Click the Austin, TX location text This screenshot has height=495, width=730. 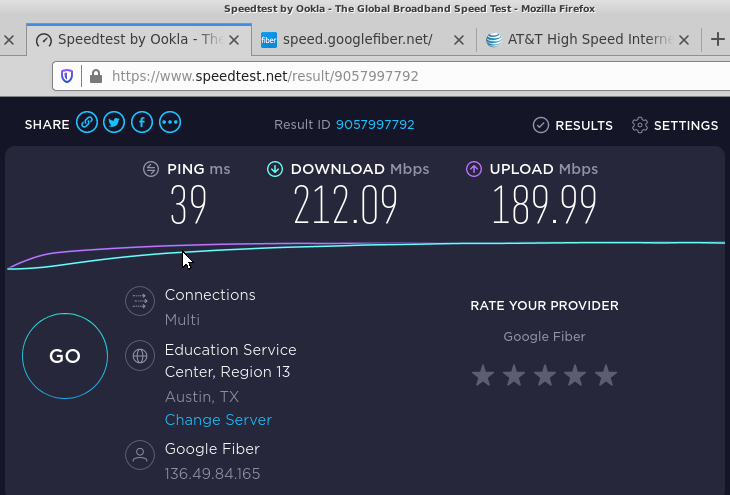pyautogui.click(x=202, y=397)
